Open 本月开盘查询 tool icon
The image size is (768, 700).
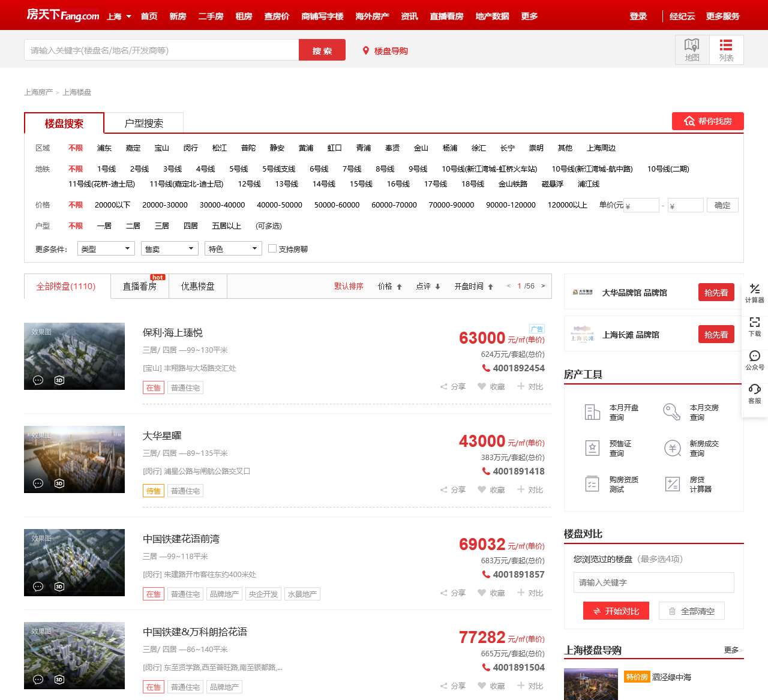pos(592,412)
